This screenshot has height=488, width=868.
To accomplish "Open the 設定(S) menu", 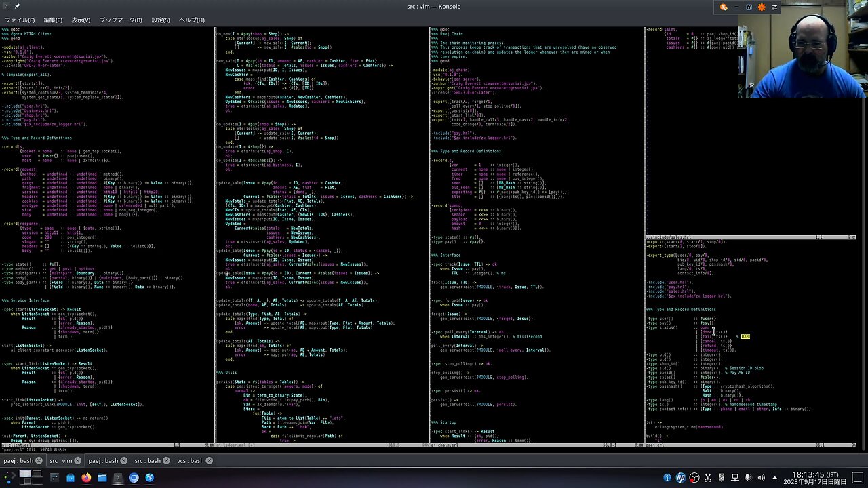I will pyautogui.click(x=161, y=20).
